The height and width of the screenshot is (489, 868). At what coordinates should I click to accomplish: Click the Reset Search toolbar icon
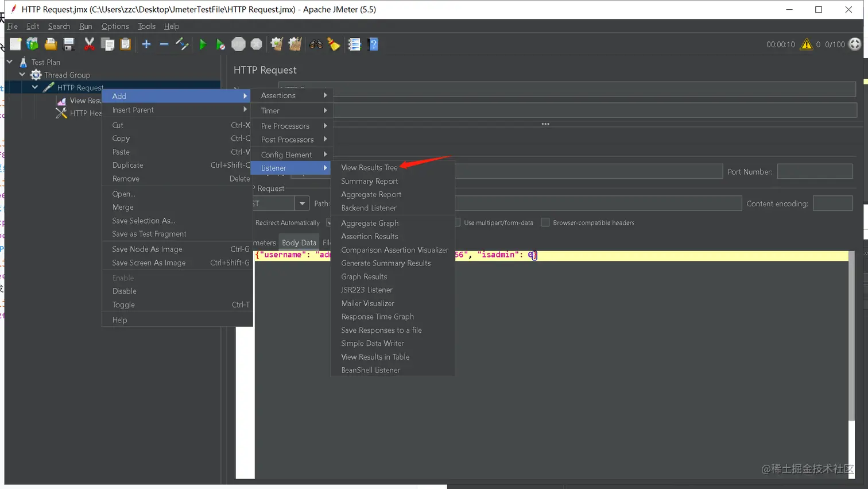point(334,44)
